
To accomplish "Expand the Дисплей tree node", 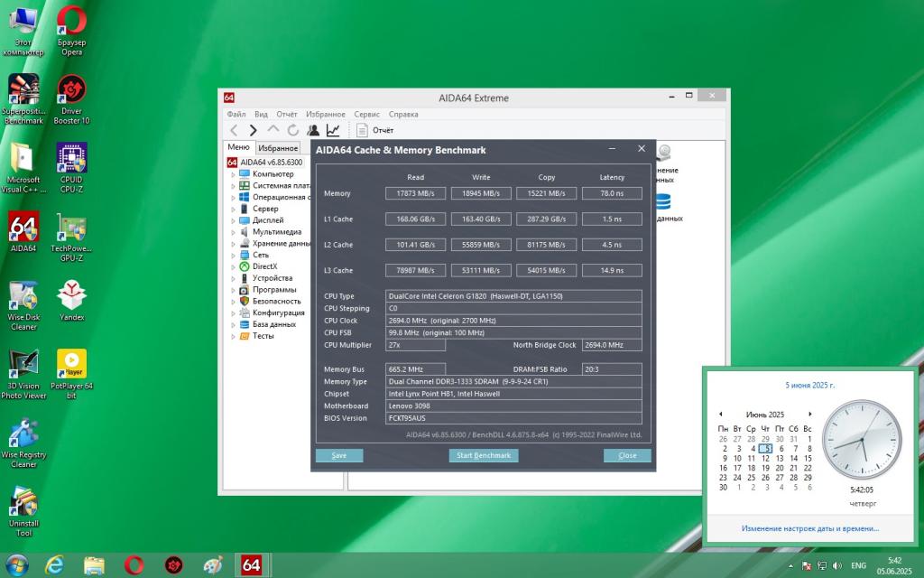I will coord(233,220).
